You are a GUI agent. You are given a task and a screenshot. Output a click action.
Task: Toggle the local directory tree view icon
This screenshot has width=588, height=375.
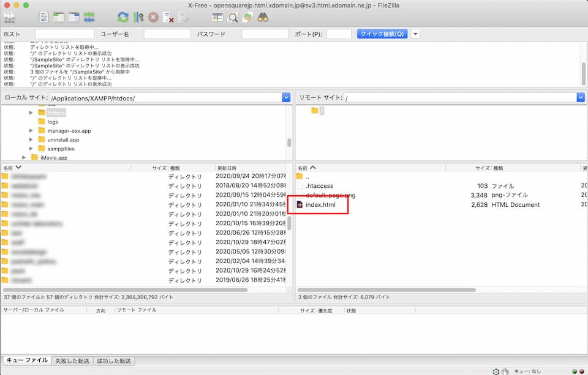tap(59, 17)
